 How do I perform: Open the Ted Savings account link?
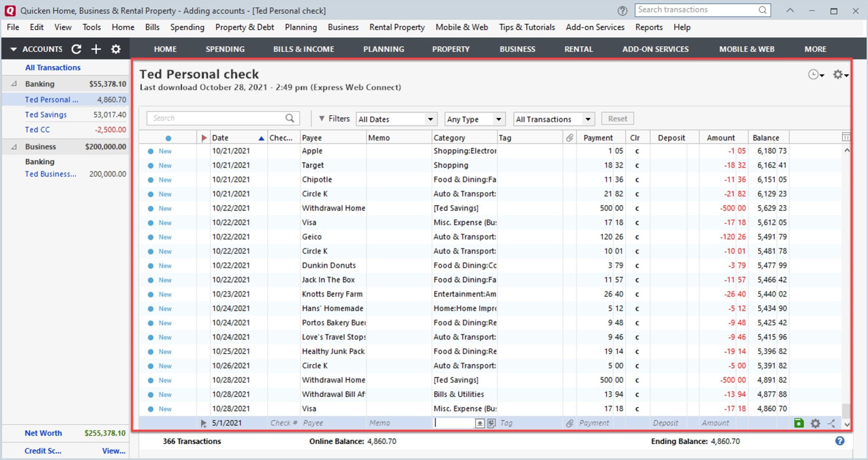46,114
